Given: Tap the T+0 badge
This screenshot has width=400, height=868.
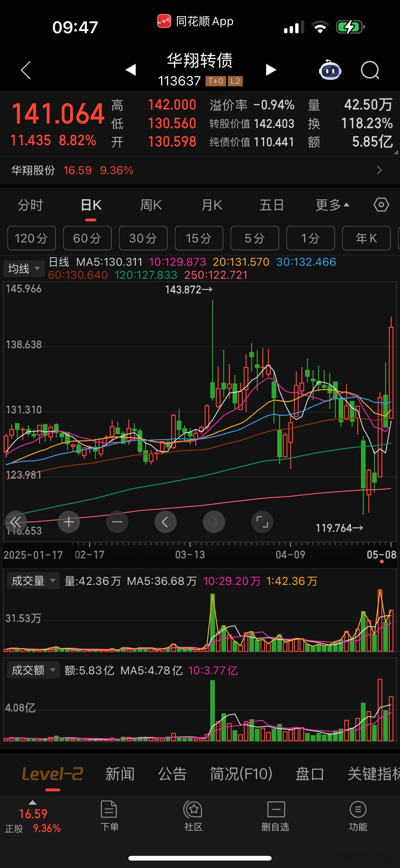Looking at the screenshot, I should [x=216, y=81].
